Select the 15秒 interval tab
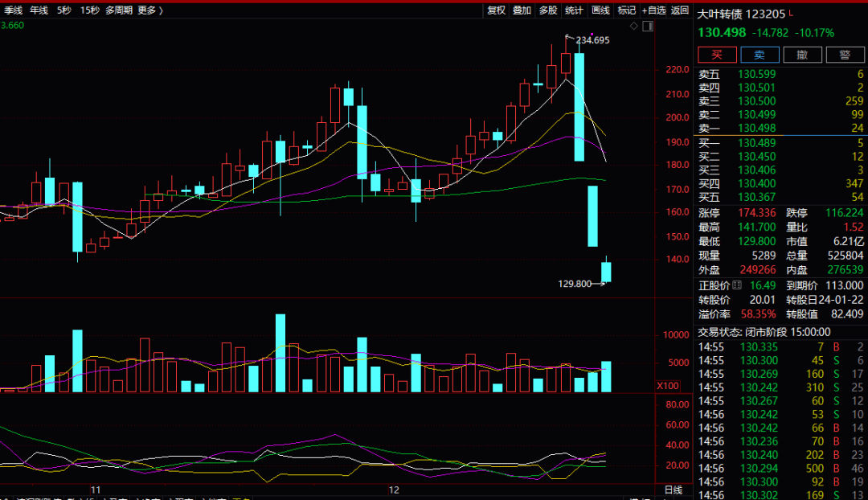Viewport: 868px width, 500px height. (x=90, y=10)
